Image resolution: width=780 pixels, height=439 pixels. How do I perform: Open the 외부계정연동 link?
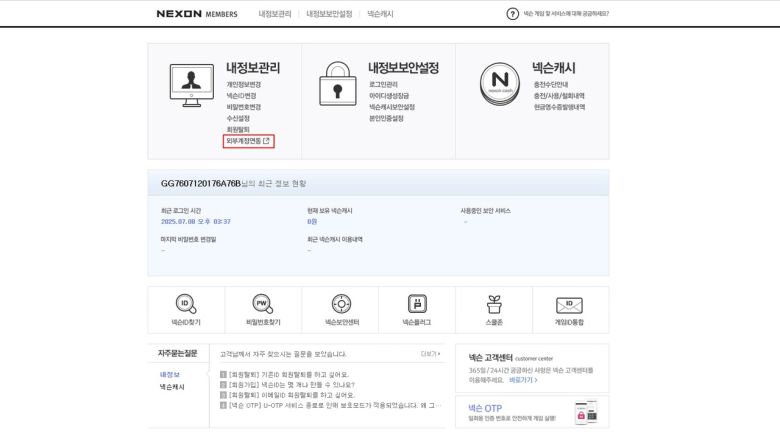pos(247,141)
